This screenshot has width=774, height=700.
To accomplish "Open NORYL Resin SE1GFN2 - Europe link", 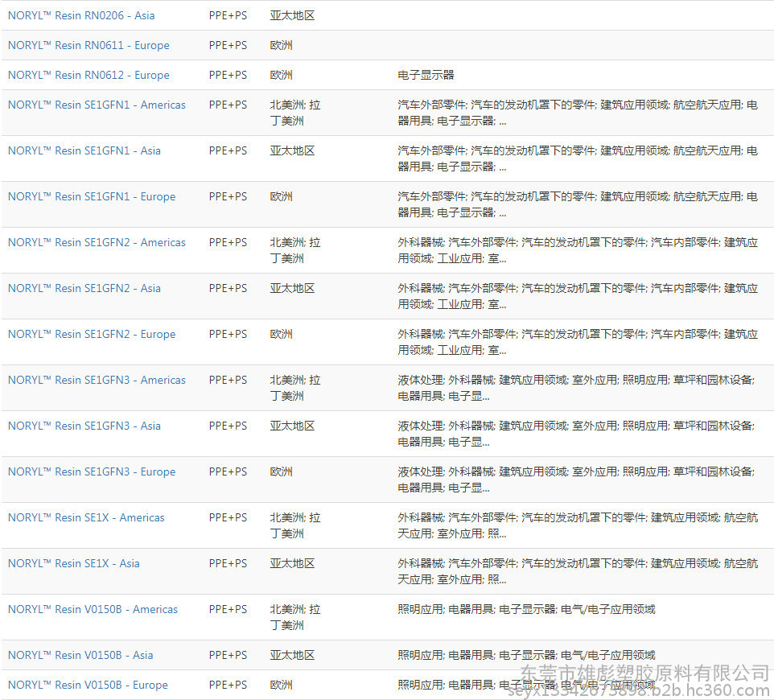I will tap(92, 335).
